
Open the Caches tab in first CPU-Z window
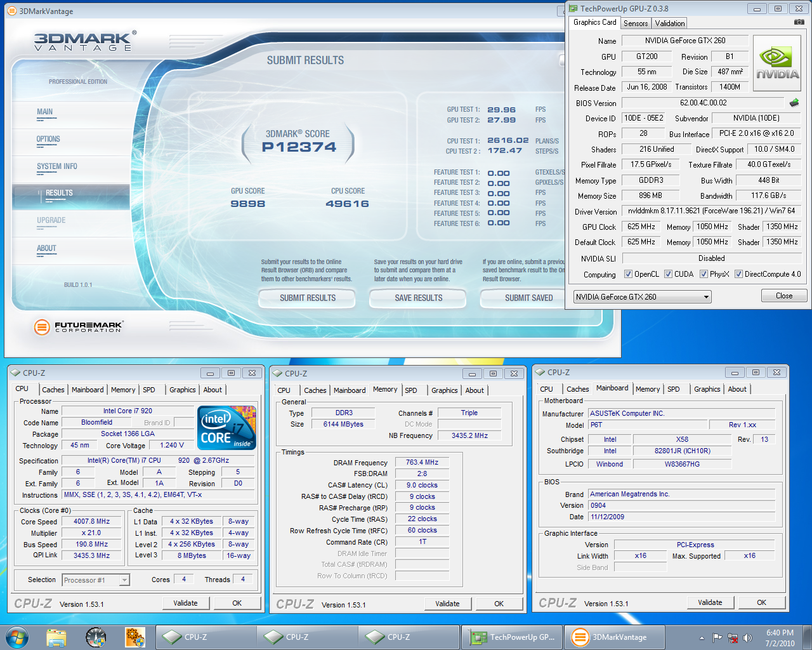pos(53,390)
